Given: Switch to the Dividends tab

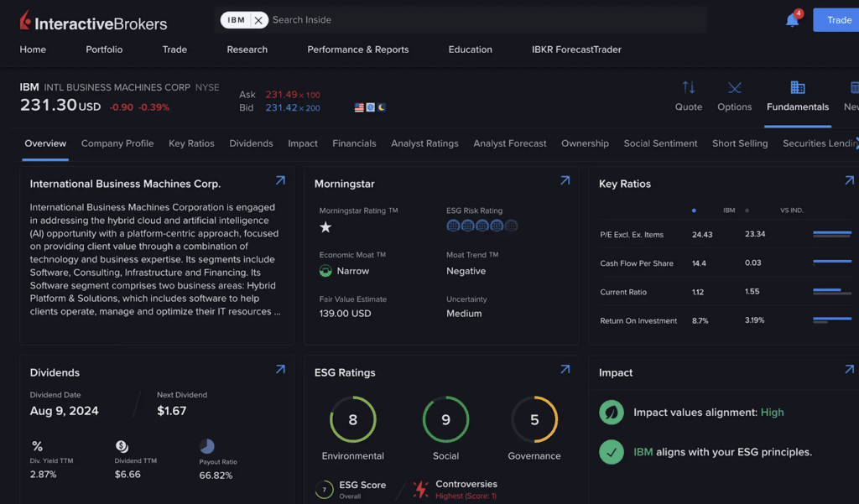Looking at the screenshot, I should click(251, 143).
